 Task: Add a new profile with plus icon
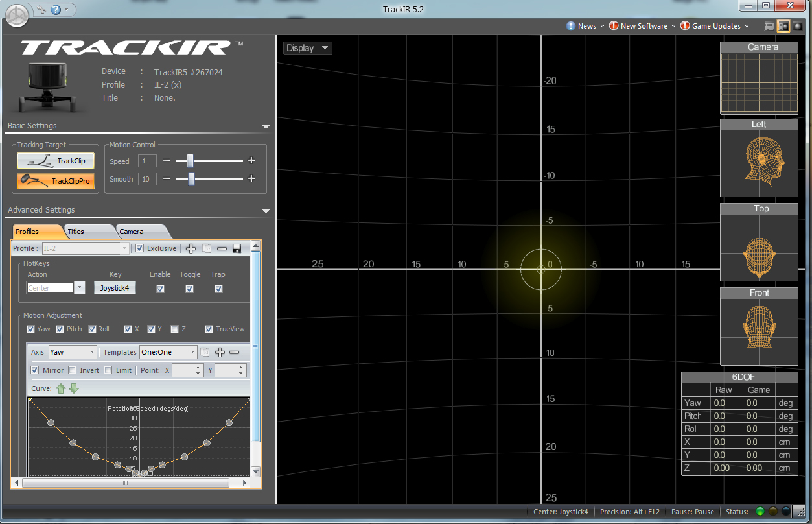tap(191, 248)
